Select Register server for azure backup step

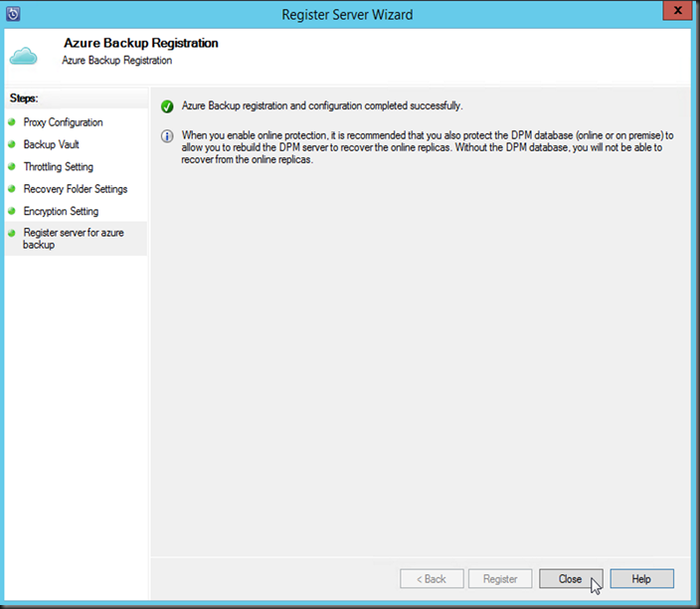74,239
